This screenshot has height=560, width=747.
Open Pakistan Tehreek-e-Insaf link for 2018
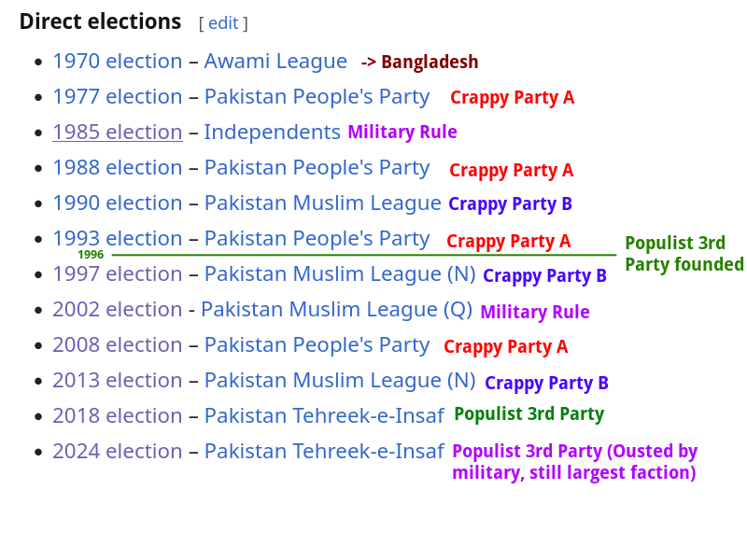pos(324,415)
